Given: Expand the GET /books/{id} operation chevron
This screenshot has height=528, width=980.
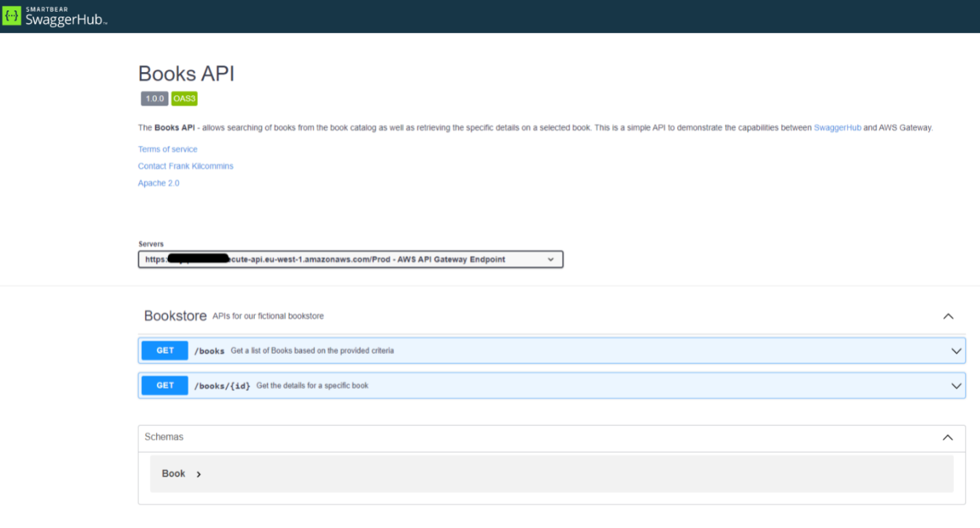Looking at the screenshot, I should click(x=957, y=386).
